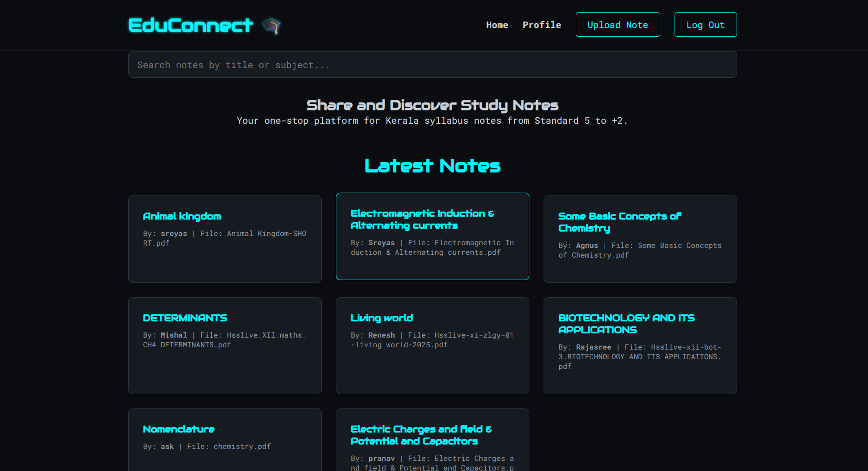Click file name Hsslive-xi-zlgy-01-living world-2025.pdf

point(432,340)
